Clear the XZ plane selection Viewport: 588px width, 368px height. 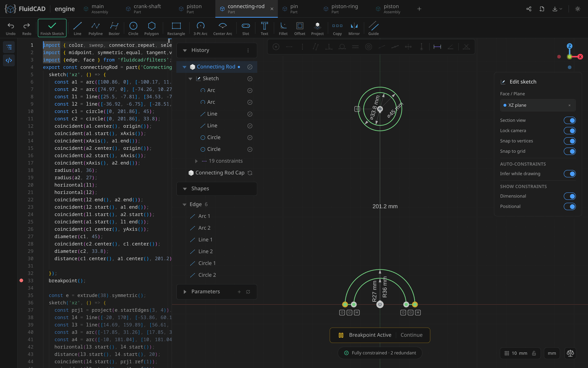[570, 105]
